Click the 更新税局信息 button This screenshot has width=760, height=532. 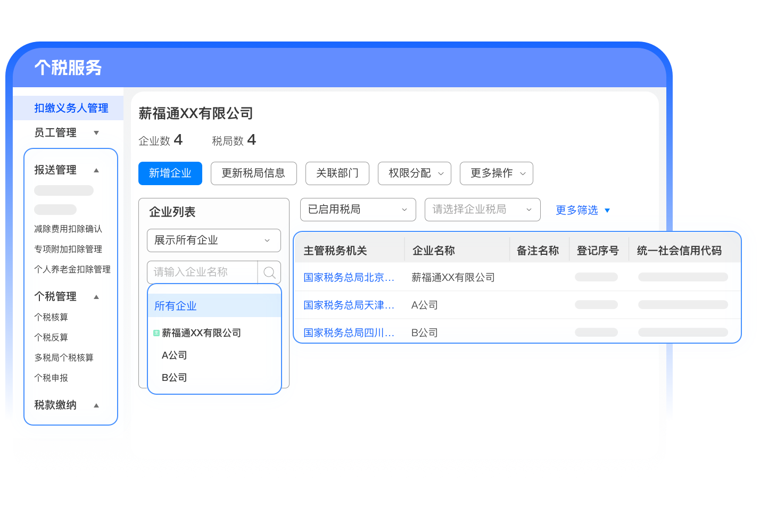pos(253,173)
